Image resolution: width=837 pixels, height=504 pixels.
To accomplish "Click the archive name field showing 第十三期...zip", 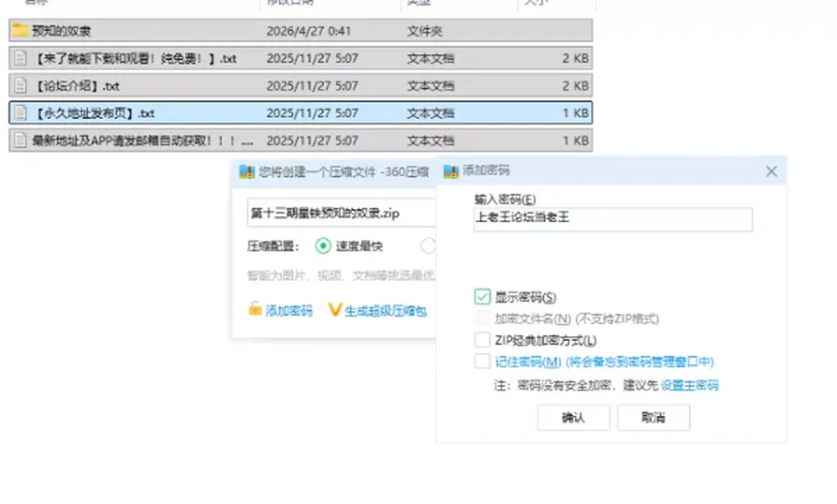I will pos(342,213).
